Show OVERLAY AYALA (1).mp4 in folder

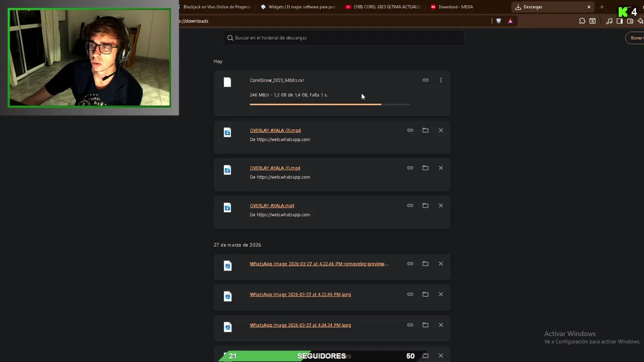(425, 168)
